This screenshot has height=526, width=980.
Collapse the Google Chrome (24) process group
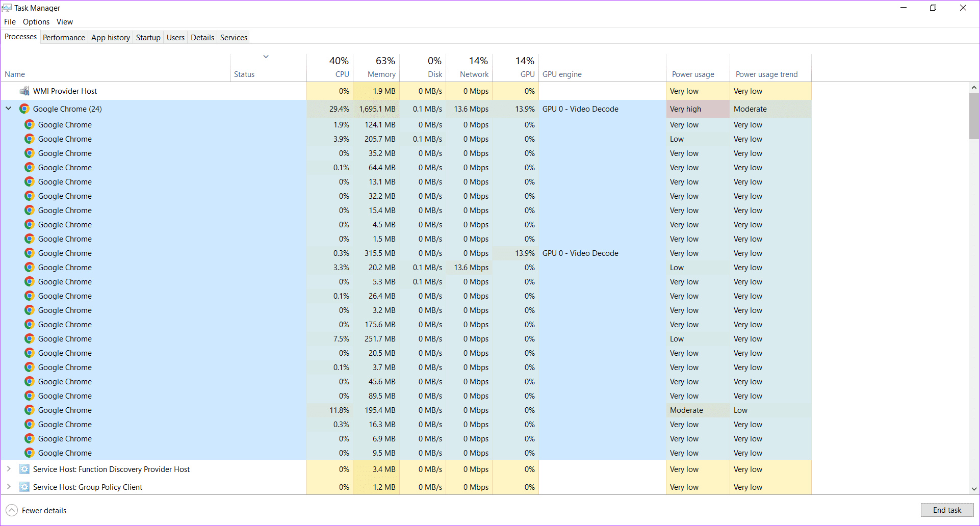click(9, 109)
